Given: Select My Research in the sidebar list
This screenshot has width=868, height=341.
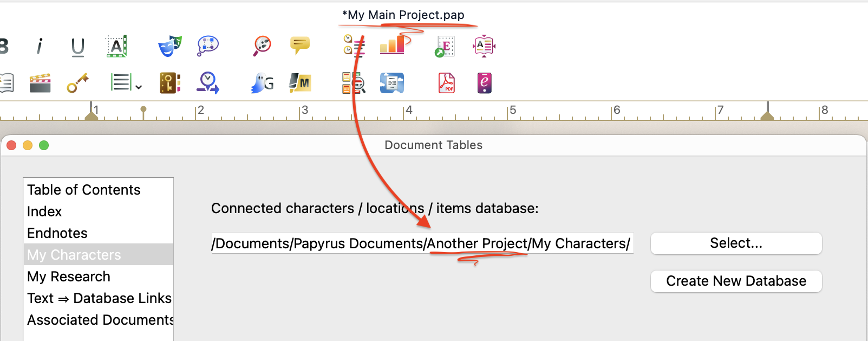Looking at the screenshot, I should (69, 276).
